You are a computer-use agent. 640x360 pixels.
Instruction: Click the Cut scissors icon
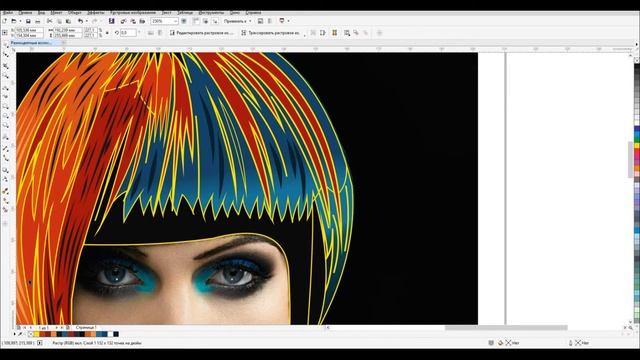coord(49,21)
